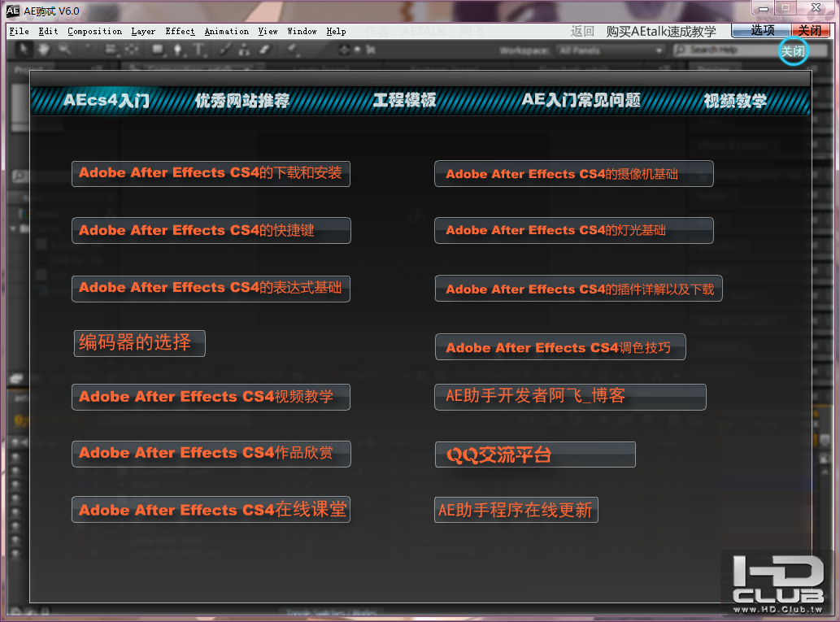Open 购买AEtalk速成教学 link
This screenshot has height=622, width=840.
point(661,31)
